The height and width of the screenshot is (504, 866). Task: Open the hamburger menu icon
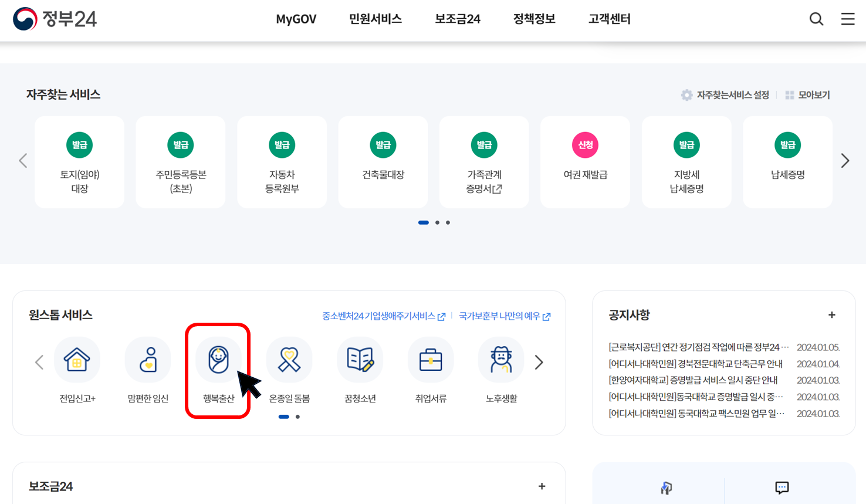848,19
